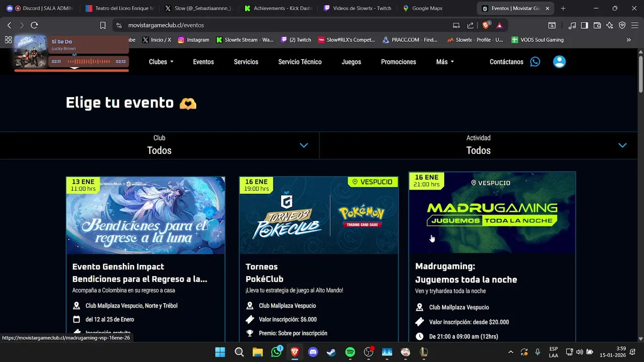Open the bookmarks apps grid icon
This screenshot has width=644, height=362.
[8, 40]
